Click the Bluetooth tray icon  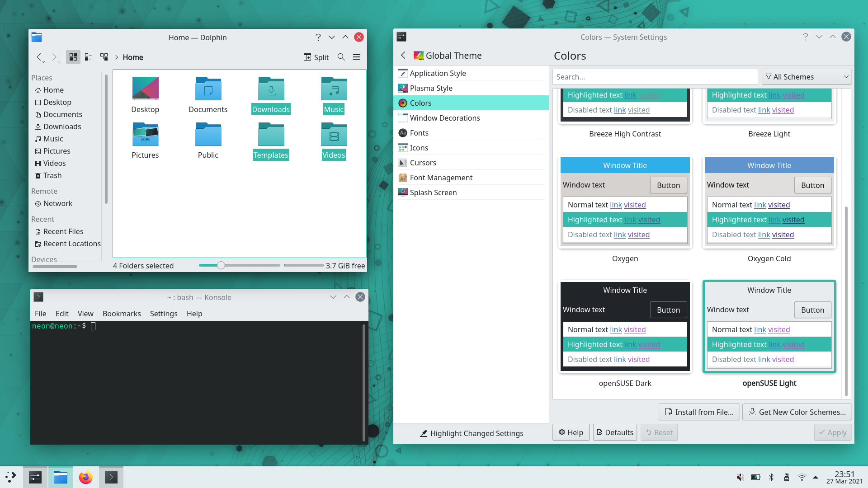tap(771, 477)
